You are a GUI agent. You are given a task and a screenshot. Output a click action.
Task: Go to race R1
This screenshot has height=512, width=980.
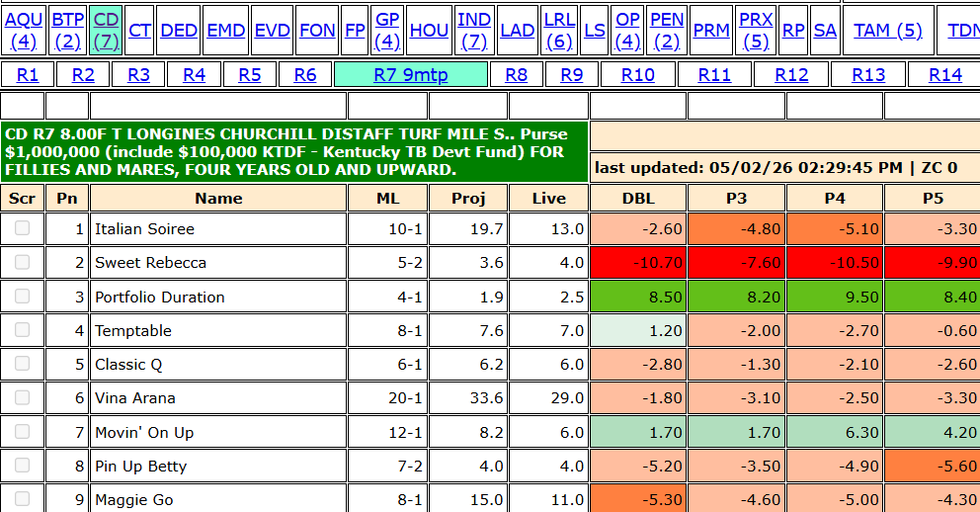[x=27, y=74]
